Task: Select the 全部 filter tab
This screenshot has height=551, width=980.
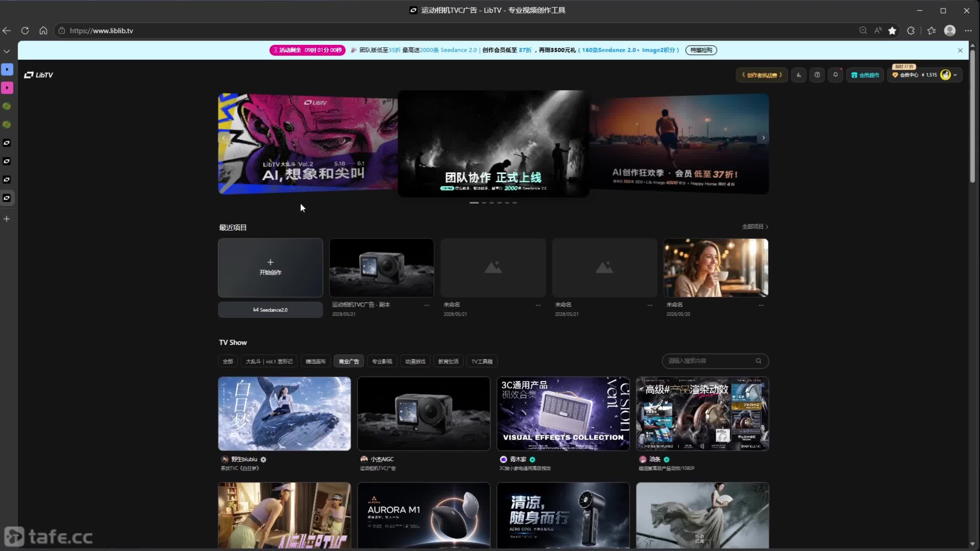Action: pyautogui.click(x=228, y=361)
